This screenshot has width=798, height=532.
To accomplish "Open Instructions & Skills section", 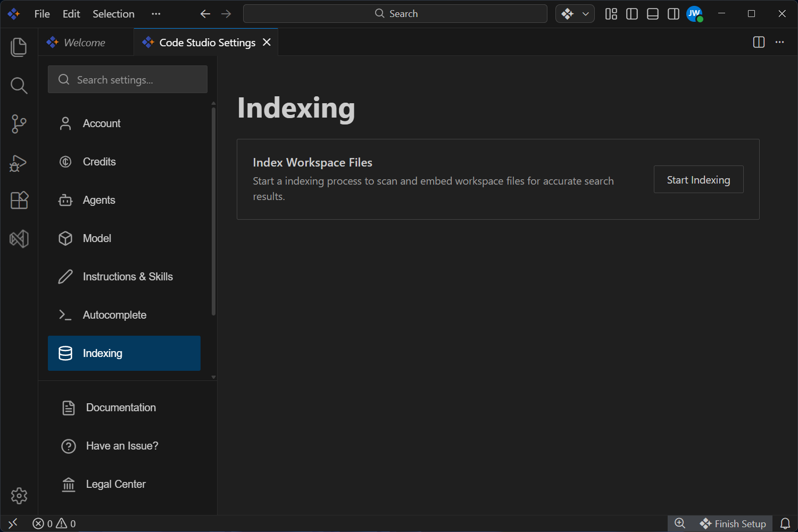I will pos(124,277).
